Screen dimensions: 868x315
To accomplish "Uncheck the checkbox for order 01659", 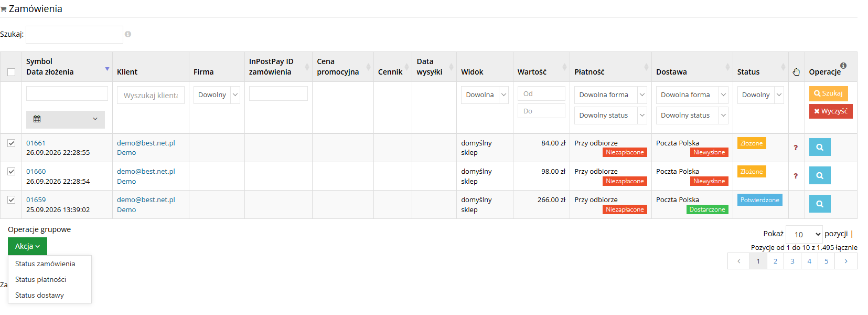I will tap(11, 199).
